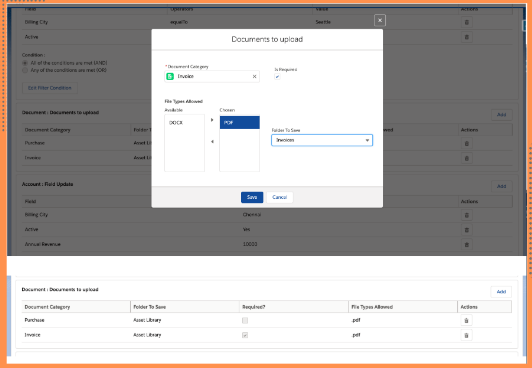Viewport: 532px width, 368px height.
Task: Delete the Billing City filter row
Action: coord(467,22)
